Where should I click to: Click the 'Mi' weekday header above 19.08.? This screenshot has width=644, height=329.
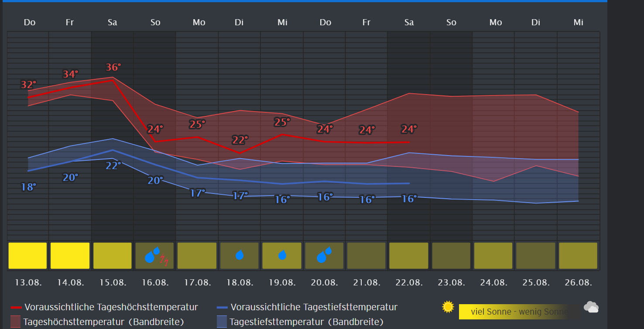click(x=282, y=22)
